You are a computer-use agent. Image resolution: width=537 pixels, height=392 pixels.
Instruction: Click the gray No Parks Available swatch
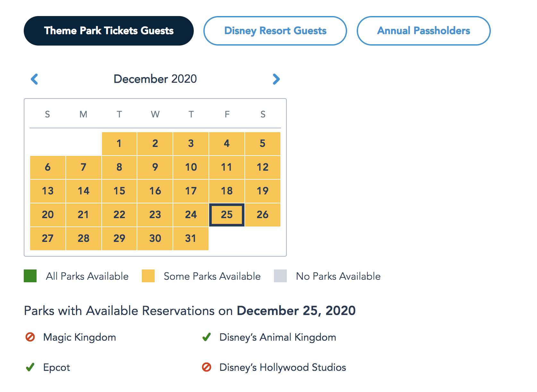[x=280, y=276]
